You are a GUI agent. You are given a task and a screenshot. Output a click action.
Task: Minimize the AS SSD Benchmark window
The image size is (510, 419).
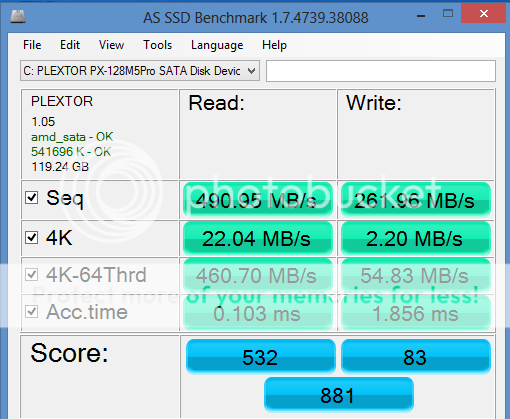pos(421,15)
